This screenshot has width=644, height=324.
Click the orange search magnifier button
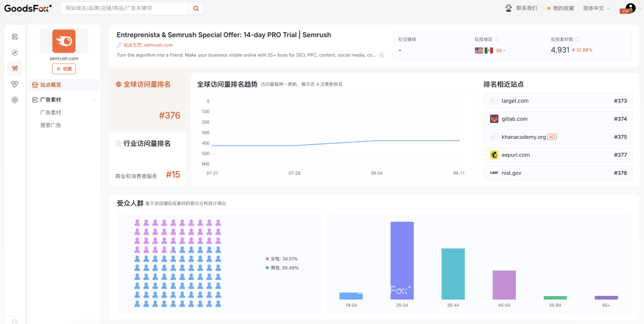196,8
